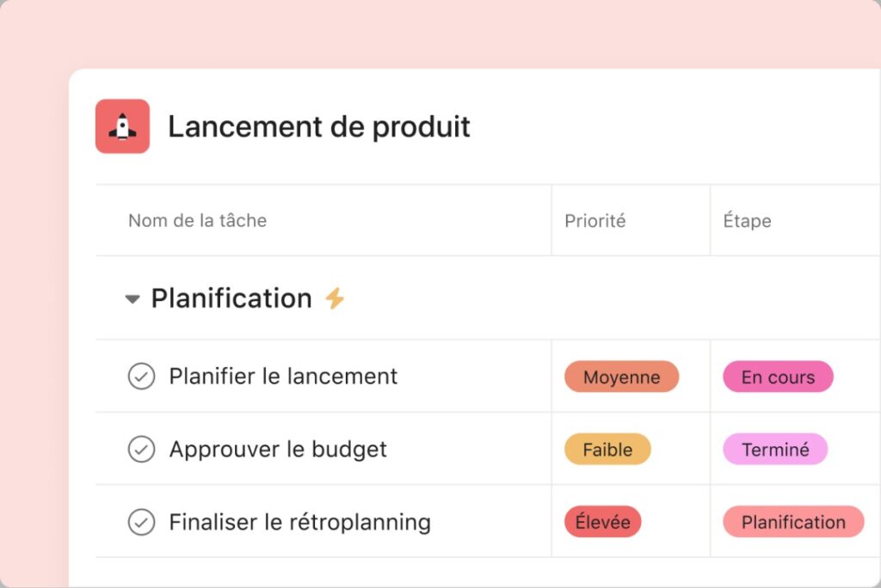
Task: Open the 'Moyenne' priority tag options
Action: (620, 377)
